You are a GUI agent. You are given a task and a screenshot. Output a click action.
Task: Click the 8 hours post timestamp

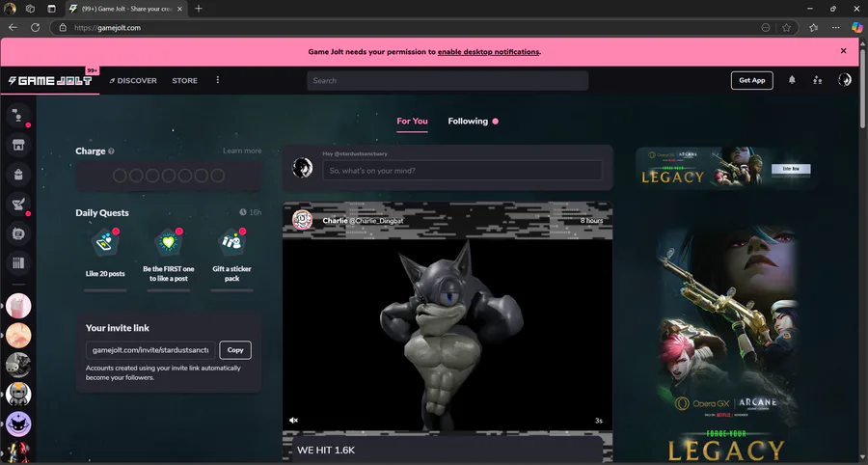591,220
